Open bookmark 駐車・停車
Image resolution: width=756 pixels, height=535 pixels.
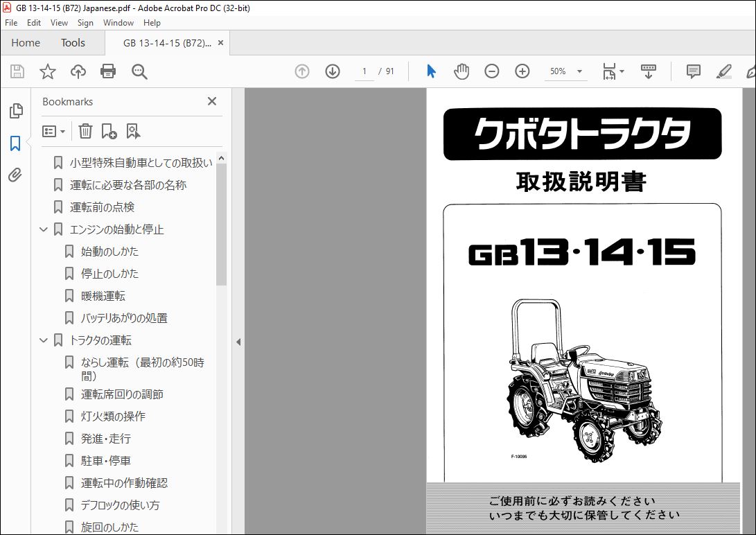click(105, 461)
